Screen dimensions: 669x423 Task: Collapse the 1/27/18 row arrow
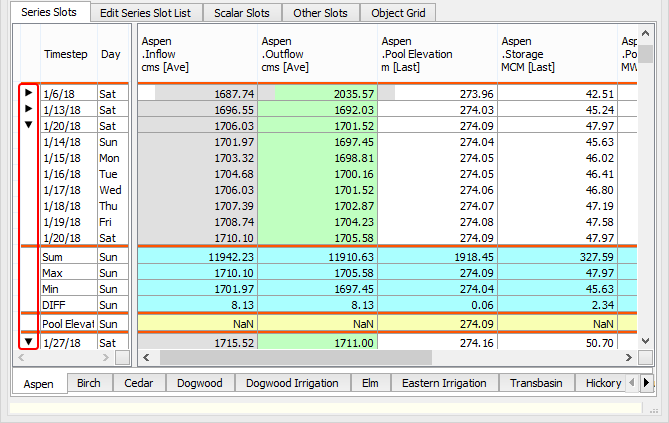coord(28,342)
